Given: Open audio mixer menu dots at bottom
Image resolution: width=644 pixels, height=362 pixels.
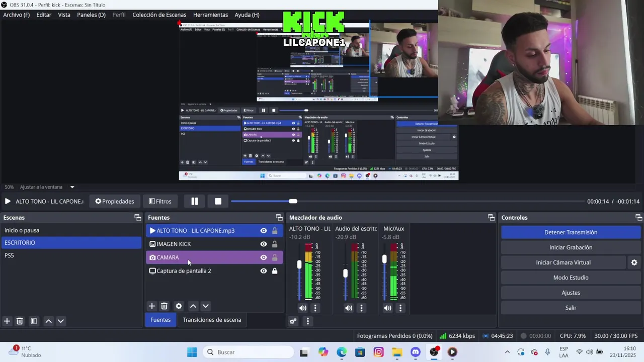Looking at the screenshot, I should point(307,321).
